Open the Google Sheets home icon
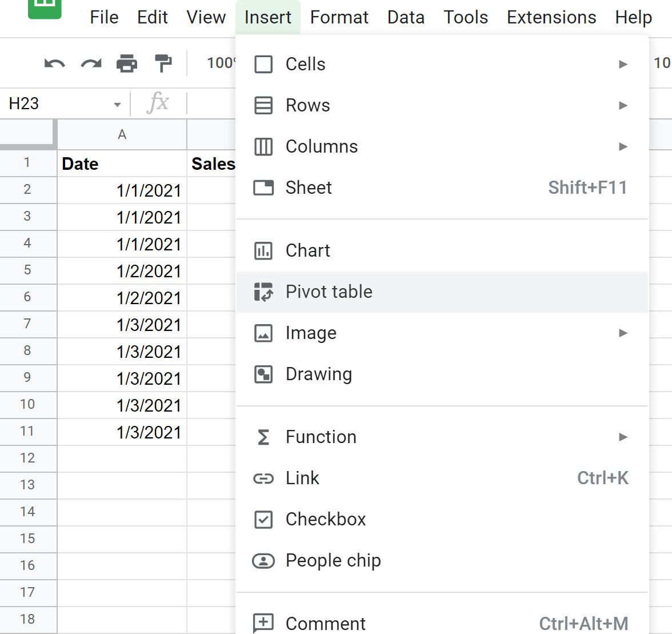672x634 pixels. click(45, 9)
